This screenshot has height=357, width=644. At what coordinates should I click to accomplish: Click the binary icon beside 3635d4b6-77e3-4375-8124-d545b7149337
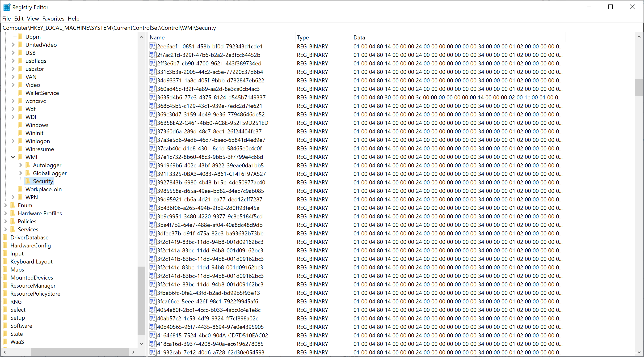click(x=152, y=97)
